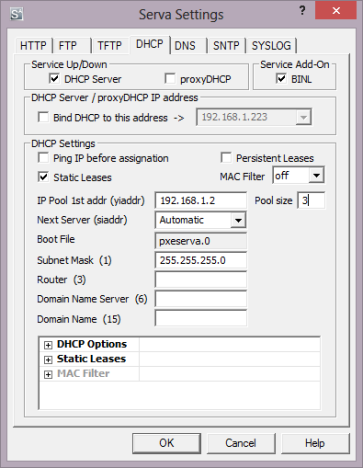
Task: Click the 'IP Pool 1st addr (yiaddr)' label
Action: pyautogui.click(x=91, y=200)
